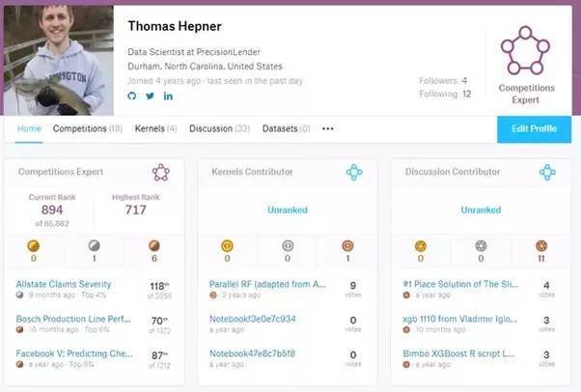The width and height of the screenshot is (581, 392).
Task: Click the Kernels Unranked link
Action: click(x=288, y=210)
